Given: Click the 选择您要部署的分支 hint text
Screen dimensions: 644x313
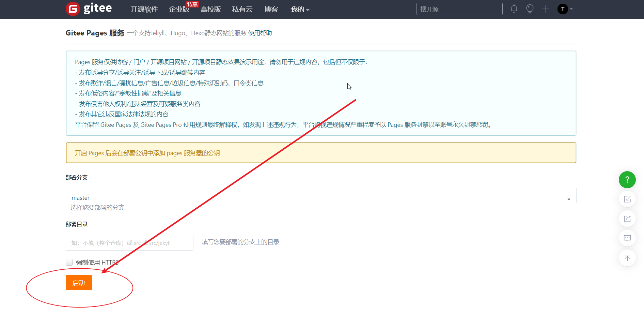Looking at the screenshot, I should 97,208.
